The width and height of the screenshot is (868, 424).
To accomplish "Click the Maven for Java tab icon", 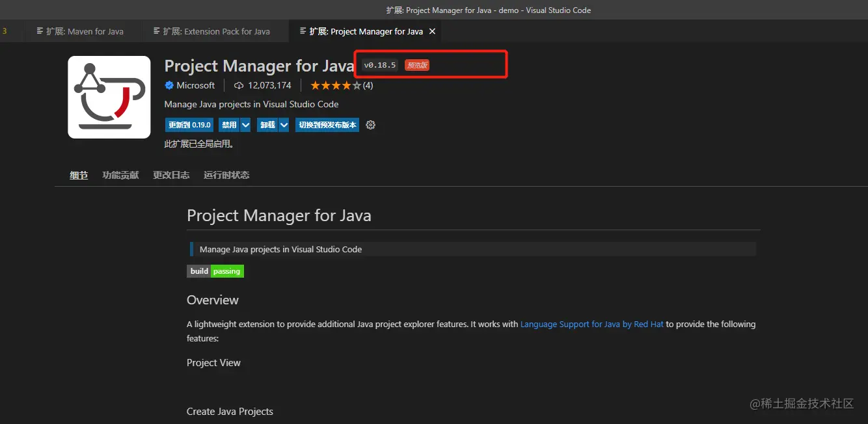I will pyautogui.click(x=40, y=31).
